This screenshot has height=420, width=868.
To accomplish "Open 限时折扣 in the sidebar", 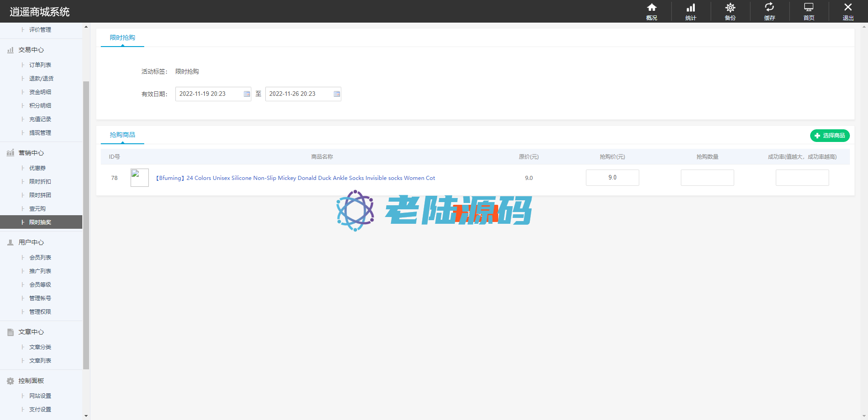I will point(40,182).
